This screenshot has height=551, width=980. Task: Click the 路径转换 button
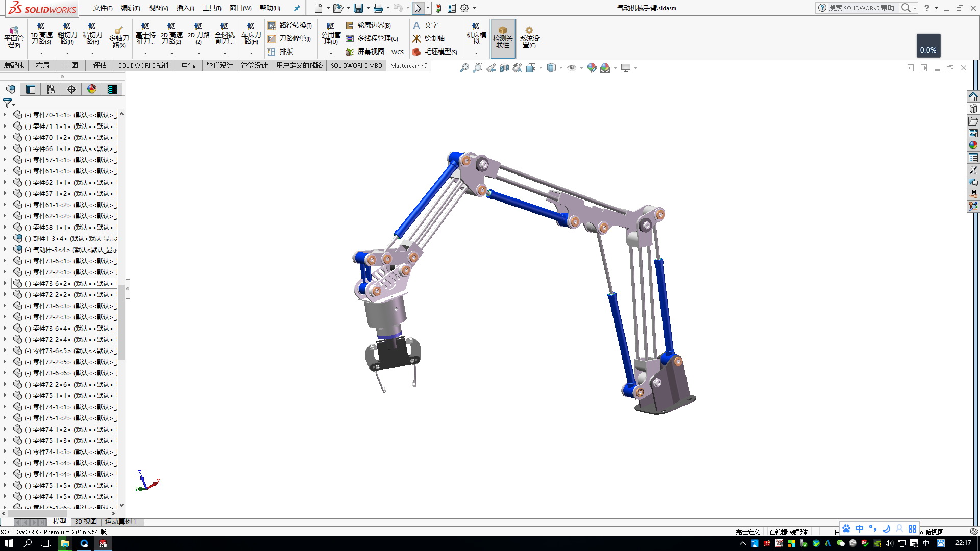pos(290,25)
